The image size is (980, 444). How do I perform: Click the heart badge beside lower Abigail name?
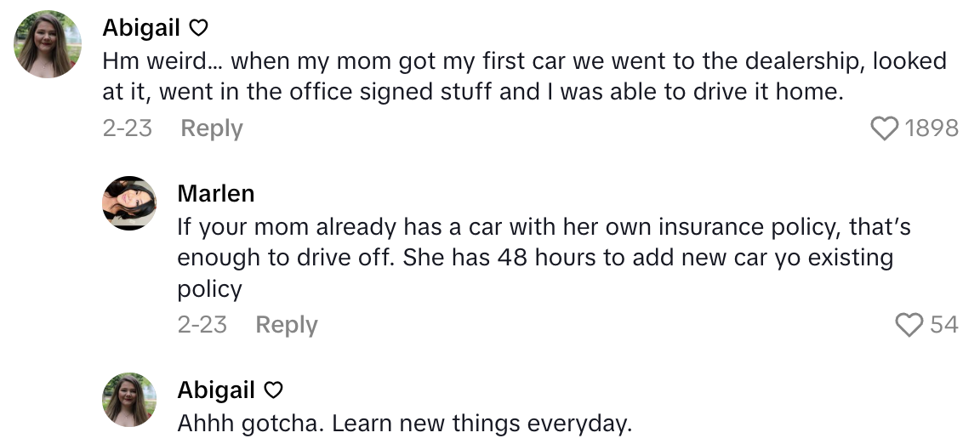[273, 390]
